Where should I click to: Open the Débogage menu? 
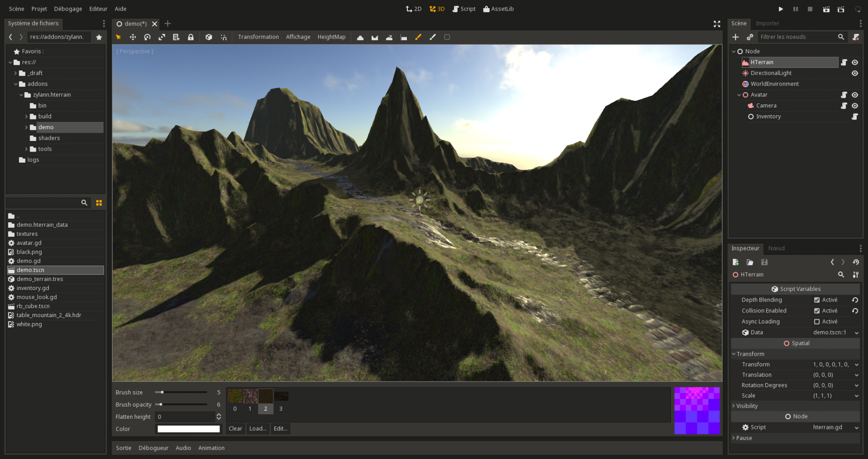[68, 9]
